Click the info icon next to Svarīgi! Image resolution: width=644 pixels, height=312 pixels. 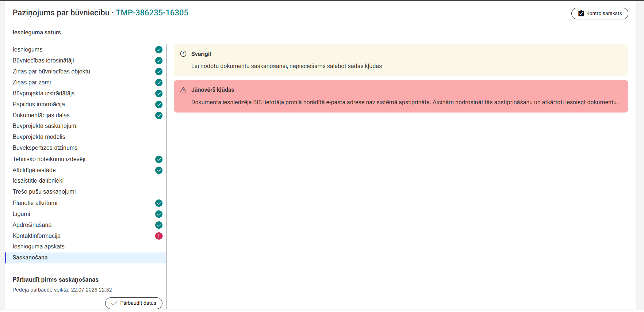pyautogui.click(x=183, y=54)
